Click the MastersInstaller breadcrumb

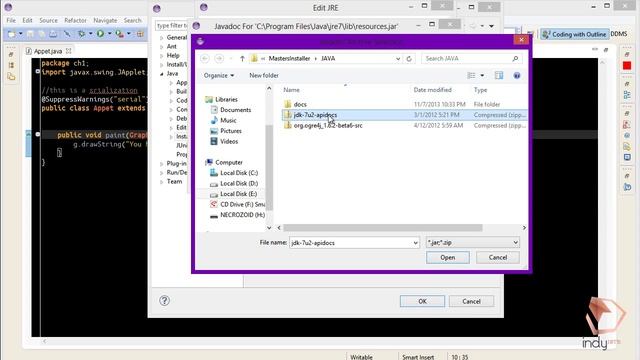289,58
